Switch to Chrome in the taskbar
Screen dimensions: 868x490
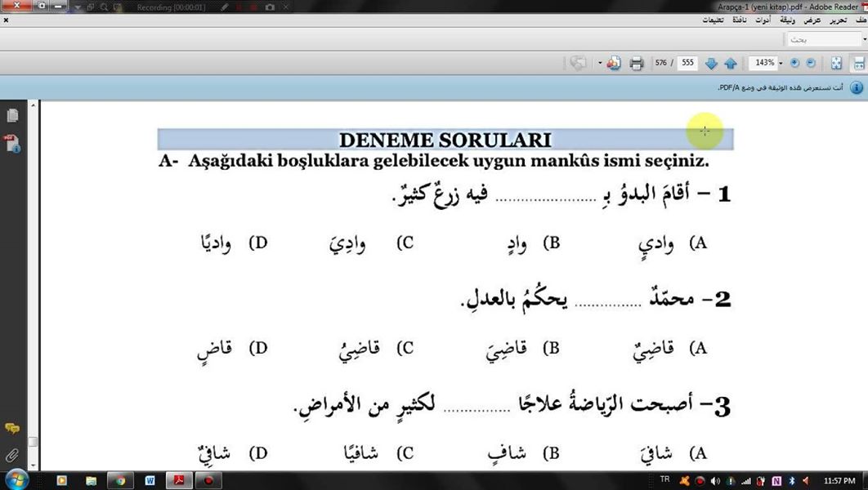click(120, 480)
